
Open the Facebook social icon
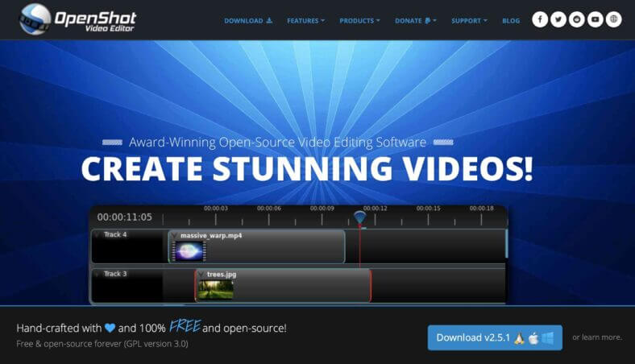click(x=540, y=19)
